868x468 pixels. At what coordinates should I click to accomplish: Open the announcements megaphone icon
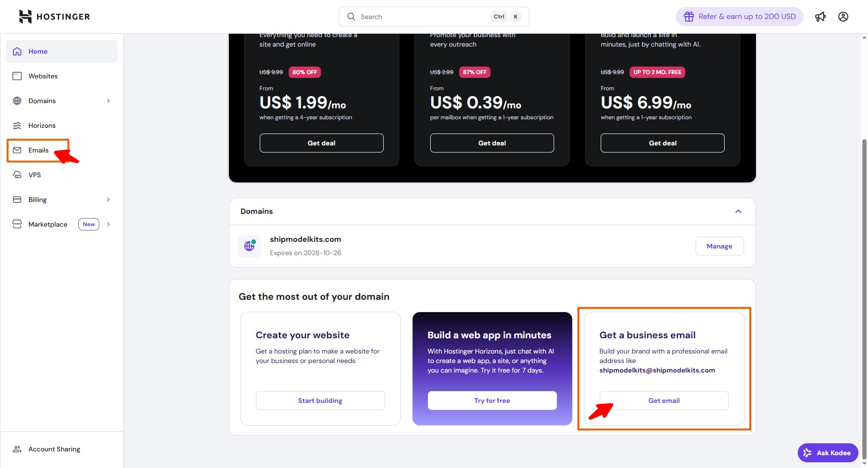click(x=820, y=17)
